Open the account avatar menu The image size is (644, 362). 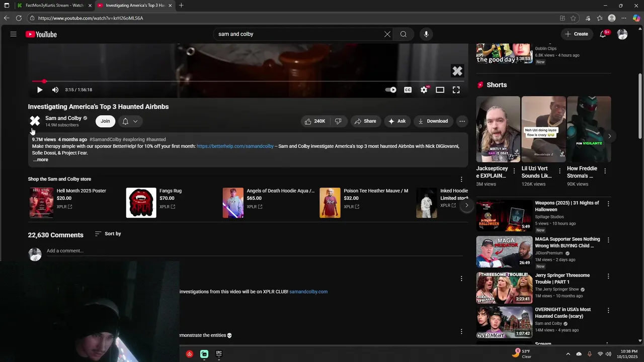point(622,34)
